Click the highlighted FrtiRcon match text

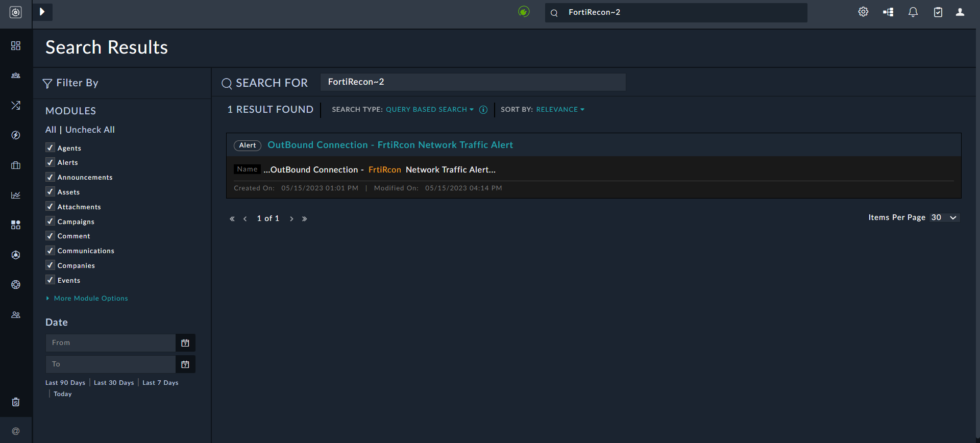point(385,170)
